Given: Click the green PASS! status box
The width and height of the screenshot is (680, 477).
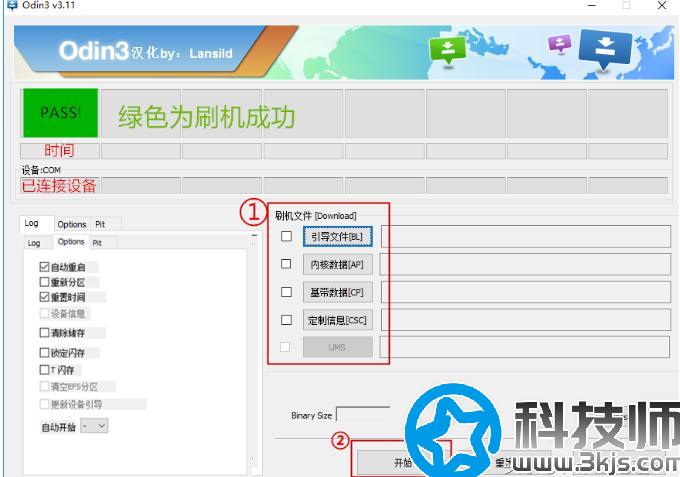Looking at the screenshot, I should coord(60,113).
